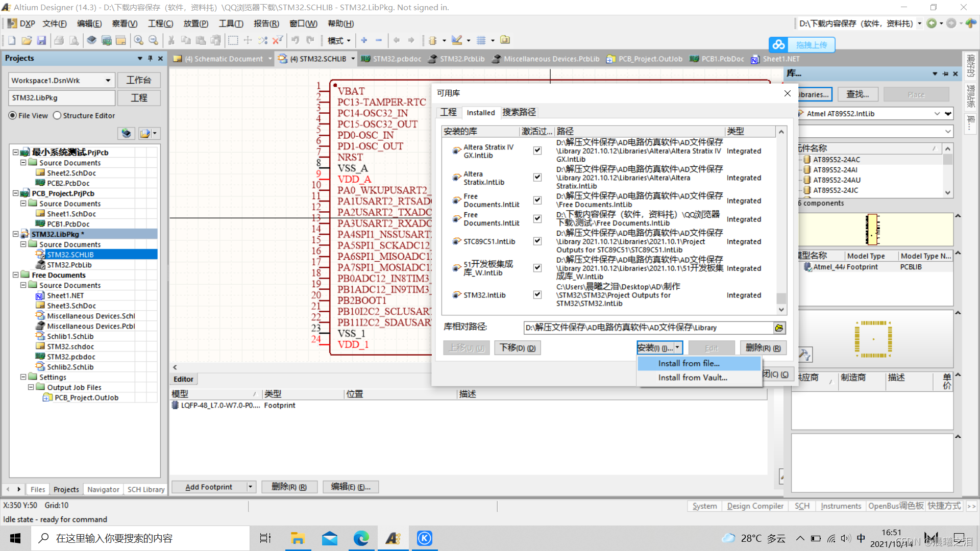The width and height of the screenshot is (980, 551).
Task: Select the Structure Editor radio button
Action: [58, 116]
